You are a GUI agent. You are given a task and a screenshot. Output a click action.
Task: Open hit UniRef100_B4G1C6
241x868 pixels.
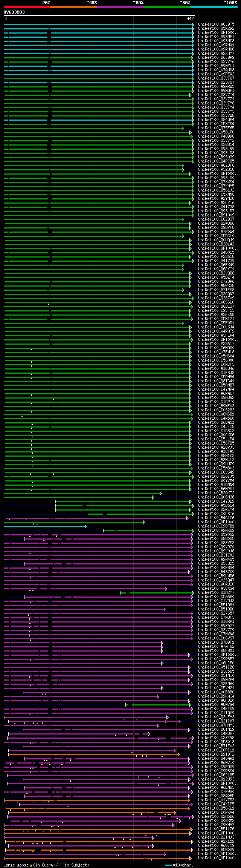click(x=216, y=518)
